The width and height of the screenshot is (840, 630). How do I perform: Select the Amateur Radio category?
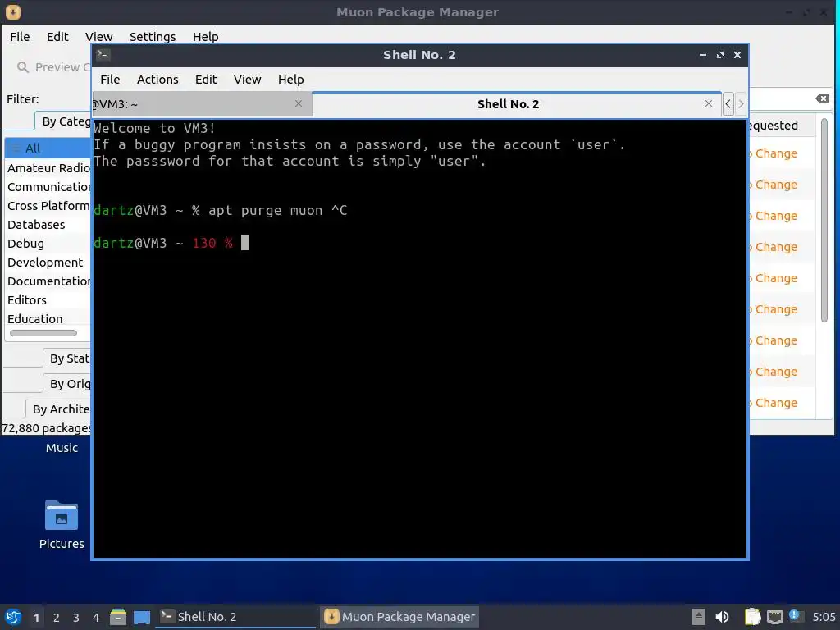click(48, 168)
